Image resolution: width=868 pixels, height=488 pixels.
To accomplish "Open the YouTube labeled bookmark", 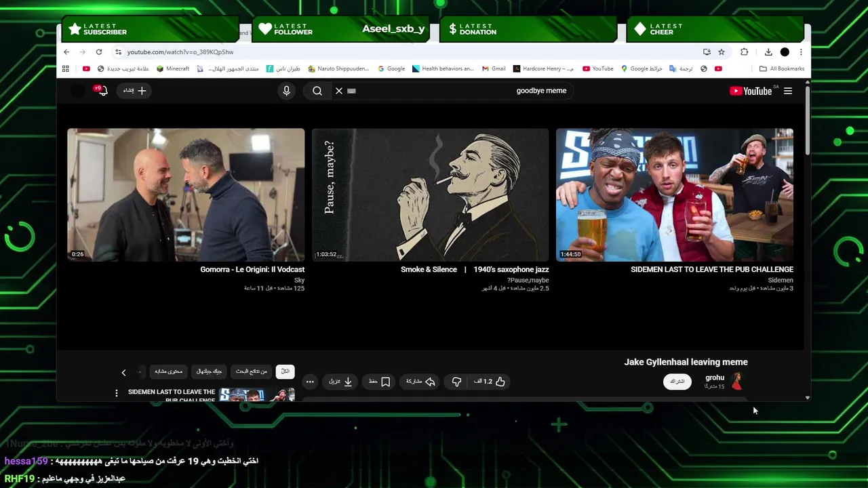I will (598, 68).
